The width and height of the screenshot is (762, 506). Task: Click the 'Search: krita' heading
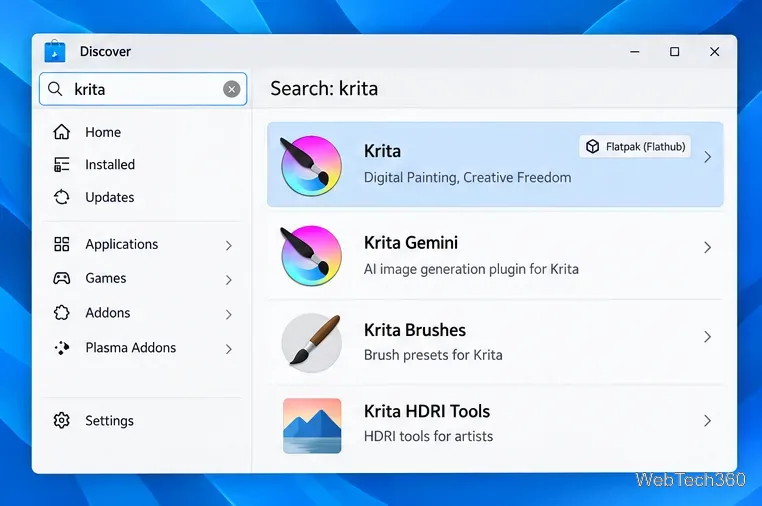click(324, 88)
